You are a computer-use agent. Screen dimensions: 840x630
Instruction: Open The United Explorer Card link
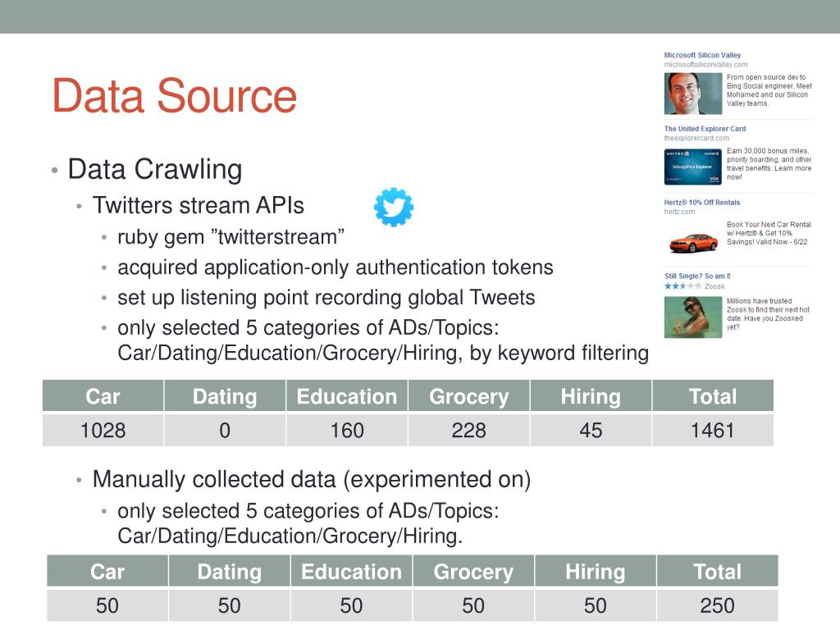point(705,129)
